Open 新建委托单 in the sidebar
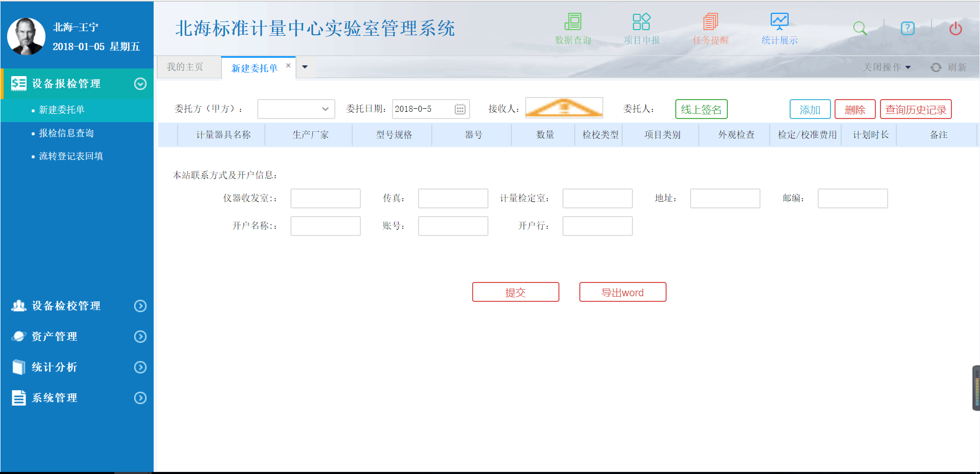 point(61,110)
